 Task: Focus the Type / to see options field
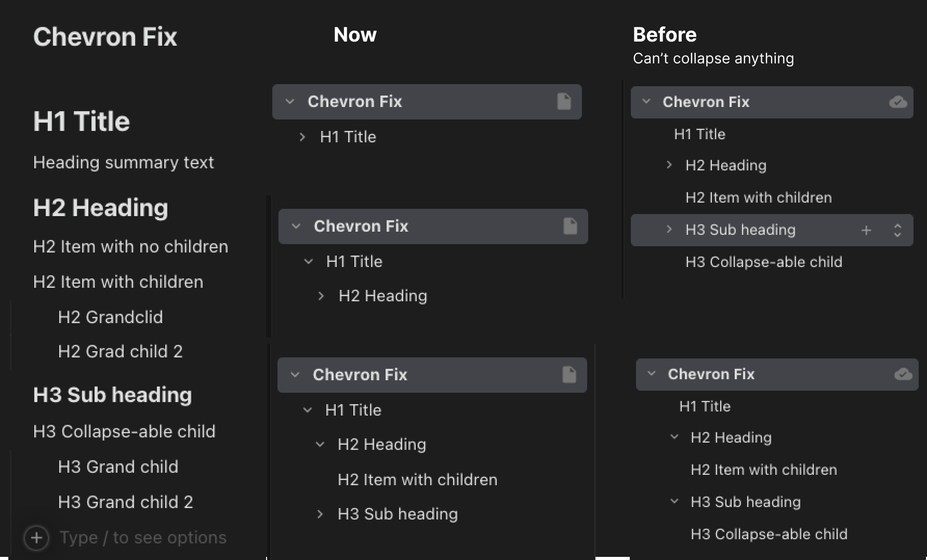(143, 538)
